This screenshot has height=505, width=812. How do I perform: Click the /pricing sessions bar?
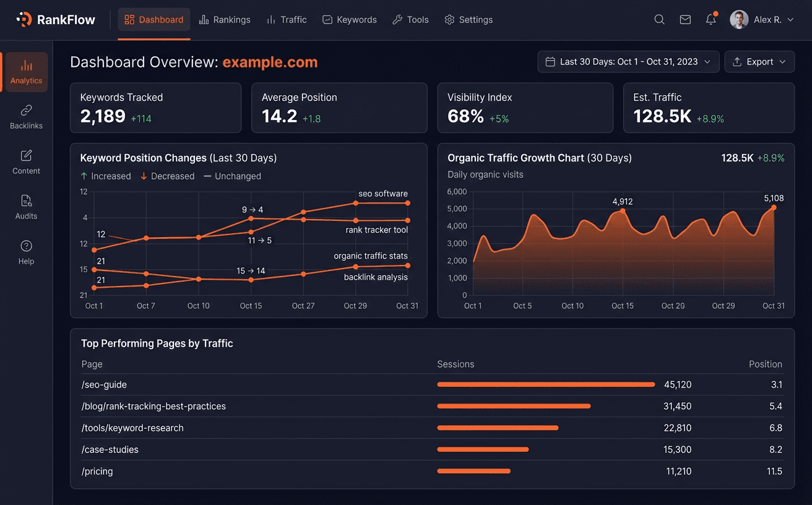pyautogui.click(x=473, y=472)
